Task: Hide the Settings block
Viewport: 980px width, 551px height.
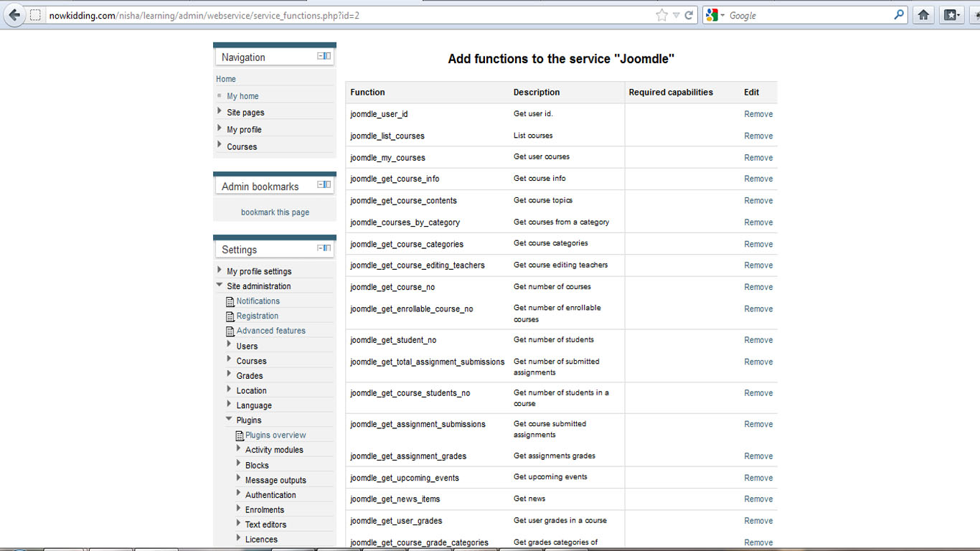Action: [321, 248]
